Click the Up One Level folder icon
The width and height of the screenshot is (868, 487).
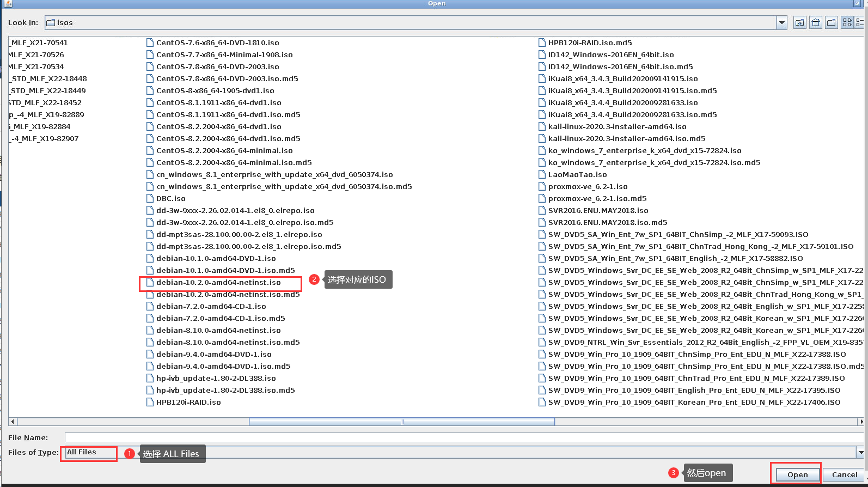click(x=799, y=23)
